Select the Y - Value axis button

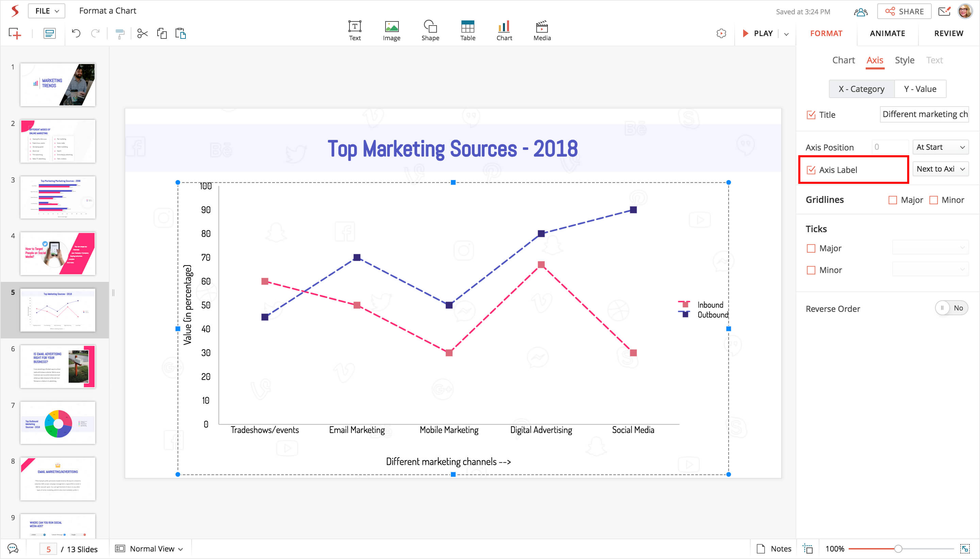point(920,89)
